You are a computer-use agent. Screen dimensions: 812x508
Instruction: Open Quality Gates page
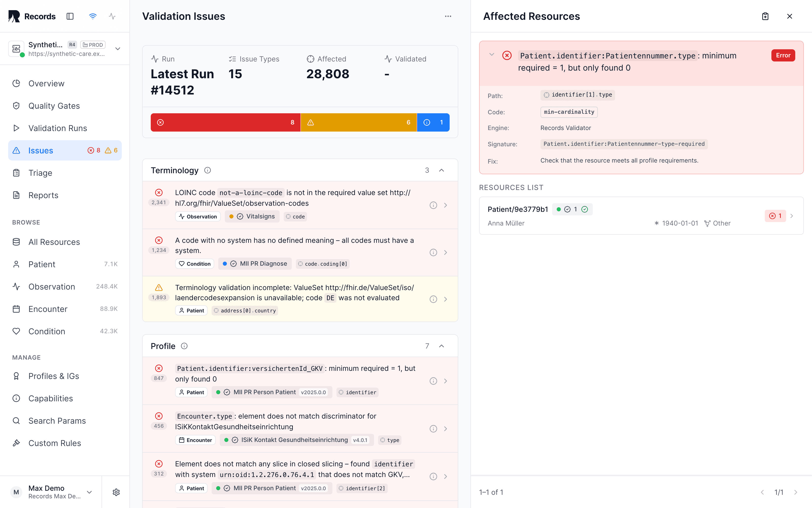tap(65, 106)
